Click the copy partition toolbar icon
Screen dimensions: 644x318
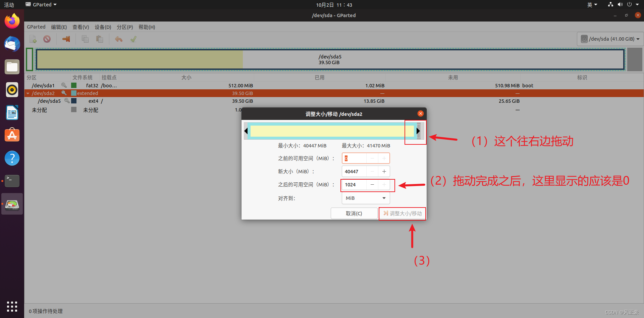coord(85,39)
